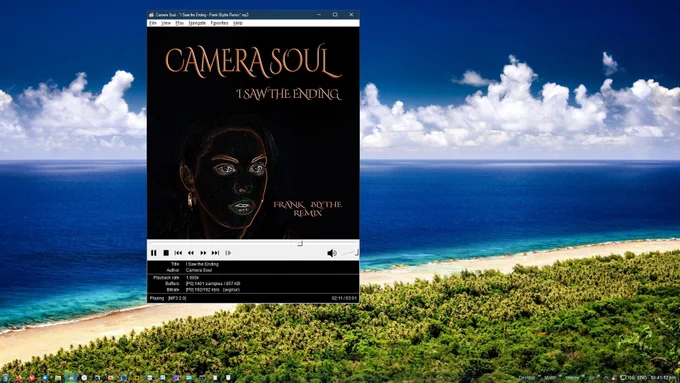Click the playback rate value "1.000x"
Screen dimensions: 680x383
(x=192, y=278)
